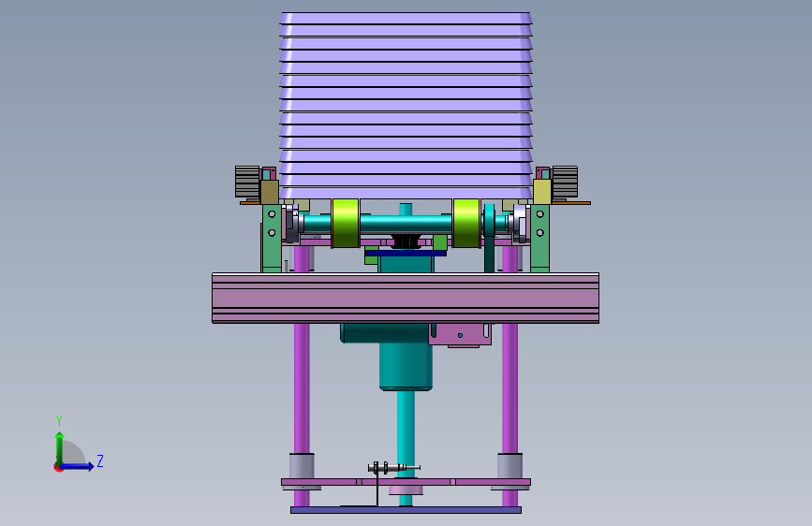
Task: Click the blue Z axis arrow of the triad
Action: [x=78, y=466]
